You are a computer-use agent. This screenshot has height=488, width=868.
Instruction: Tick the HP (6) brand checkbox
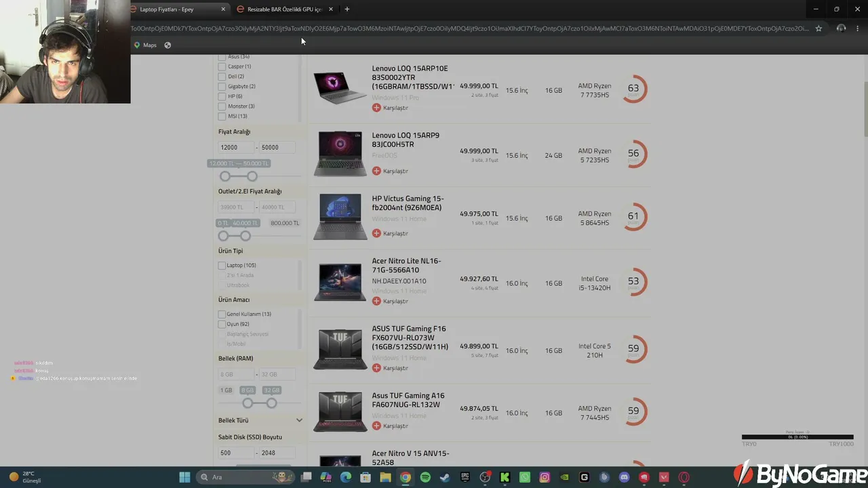pyautogui.click(x=222, y=96)
